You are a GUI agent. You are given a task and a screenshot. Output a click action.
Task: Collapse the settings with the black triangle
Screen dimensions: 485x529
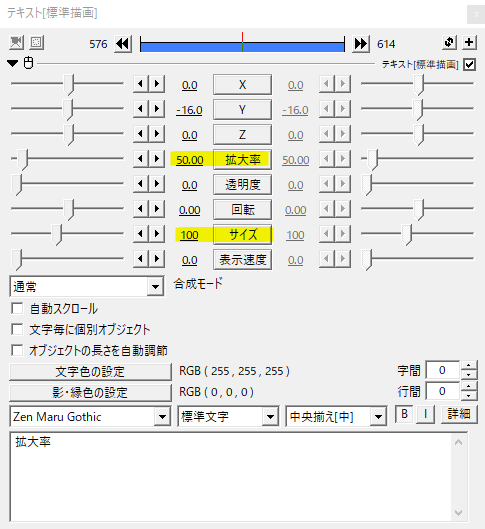12,63
